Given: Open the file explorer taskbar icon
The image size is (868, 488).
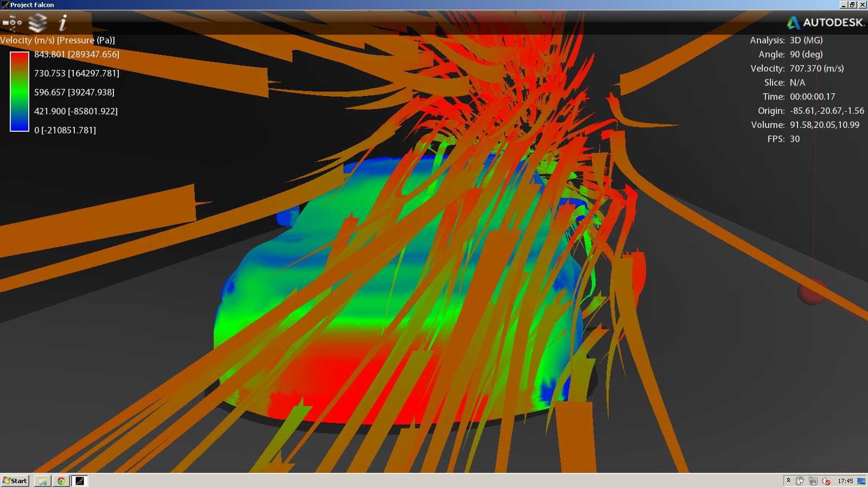Looking at the screenshot, I should coord(42,481).
